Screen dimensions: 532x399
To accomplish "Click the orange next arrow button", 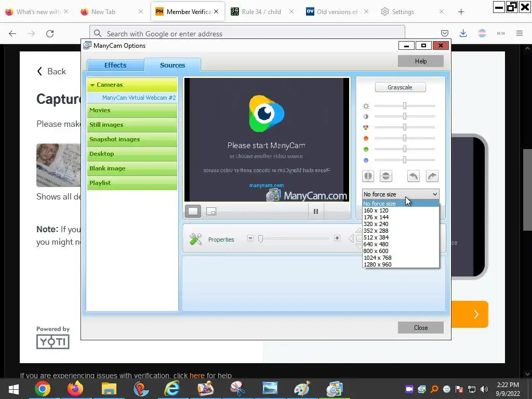I will point(470,314).
